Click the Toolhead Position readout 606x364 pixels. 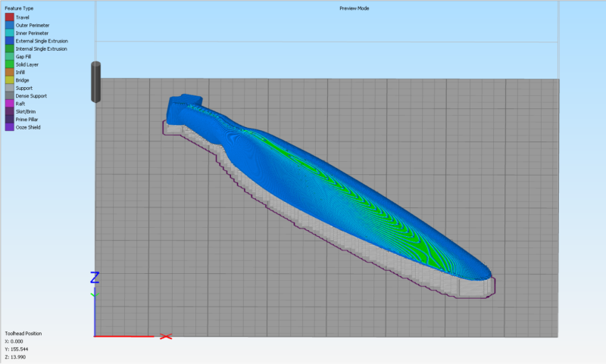pyautogui.click(x=23, y=333)
